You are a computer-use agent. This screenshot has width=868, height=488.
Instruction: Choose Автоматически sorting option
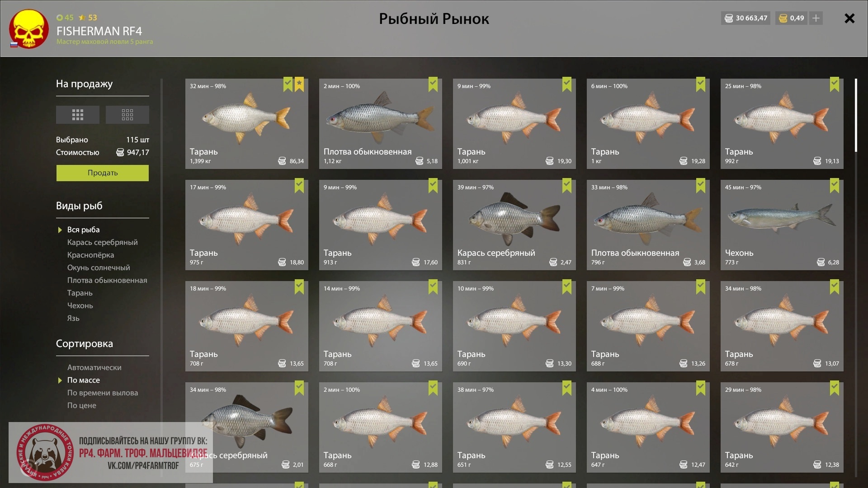click(x=94, y=367)
